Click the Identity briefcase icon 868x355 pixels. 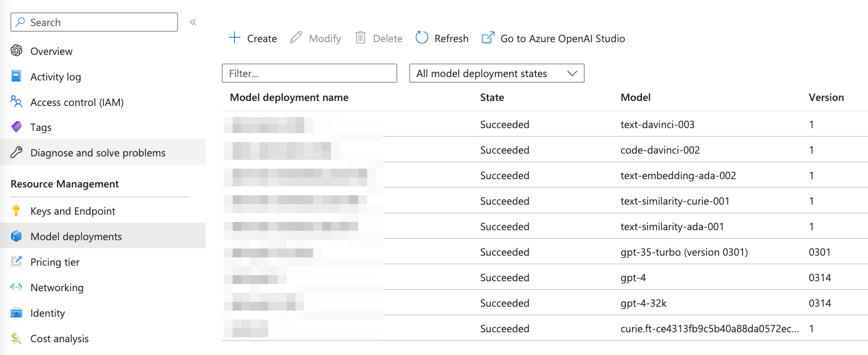(x=17, y=313)
